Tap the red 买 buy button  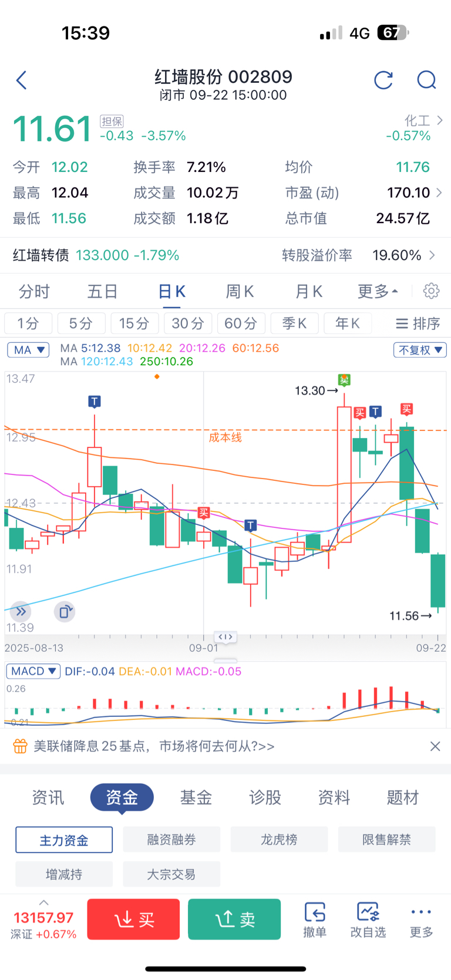pos(133,919)
